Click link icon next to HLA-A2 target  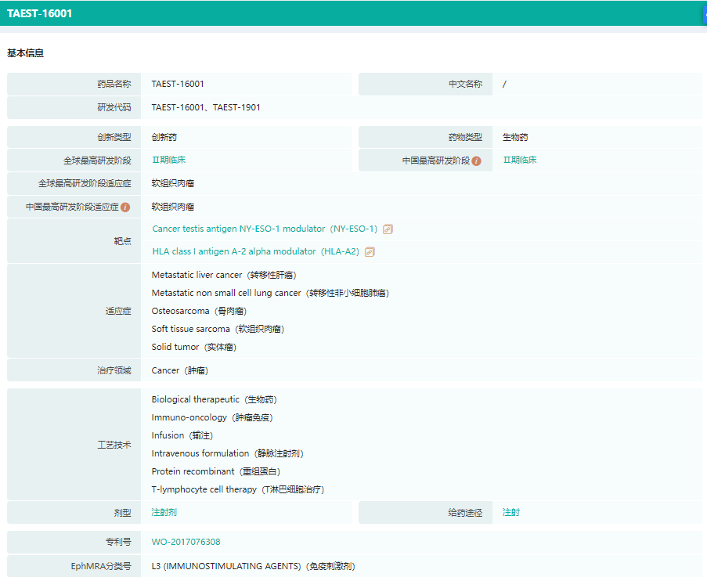(370, 252)
